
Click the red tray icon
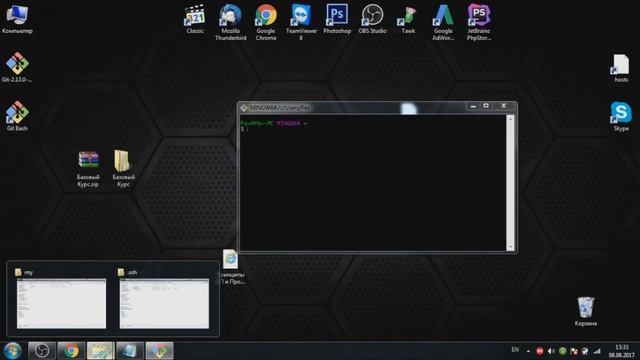click(539, 351)
